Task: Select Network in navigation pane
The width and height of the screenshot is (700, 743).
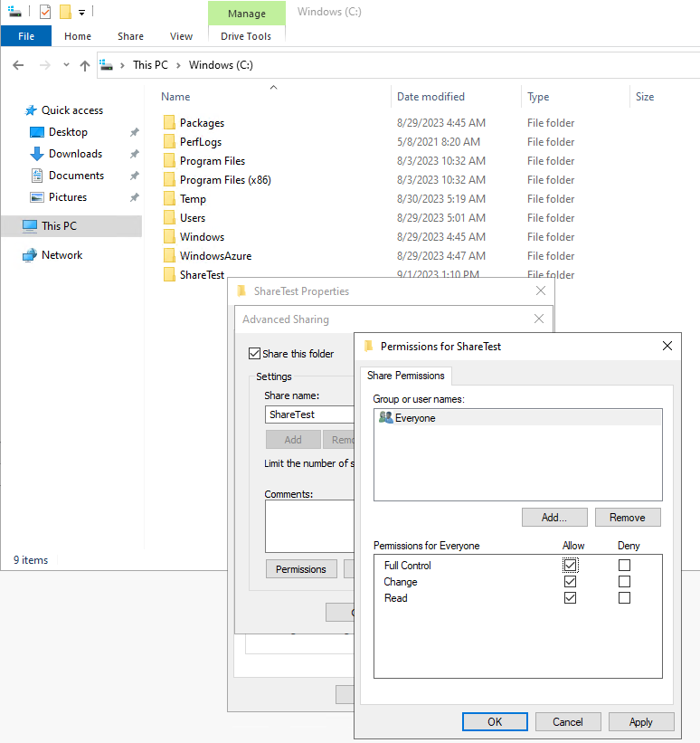Action: [x=61, y=255]
